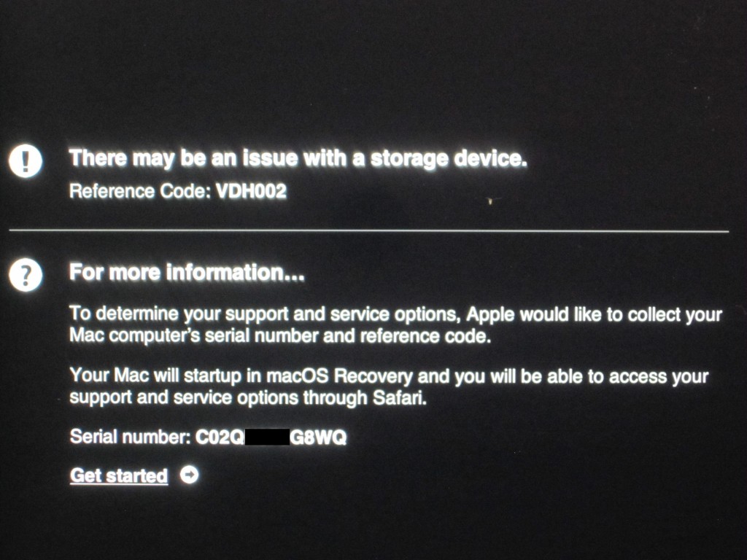Click the VDH002 reference code value
Viewport: 747px width, 560px height.
pos(251,192)
